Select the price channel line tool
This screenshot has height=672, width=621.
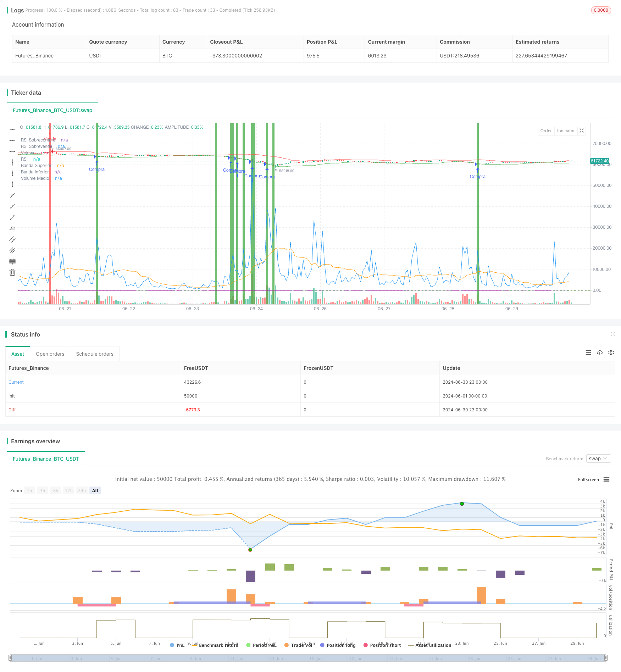coord(12,239)
